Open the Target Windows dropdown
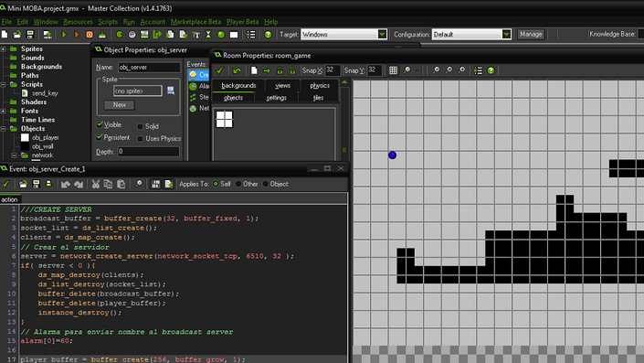Viewport: 644px width, 363px height. pos(343,34)
